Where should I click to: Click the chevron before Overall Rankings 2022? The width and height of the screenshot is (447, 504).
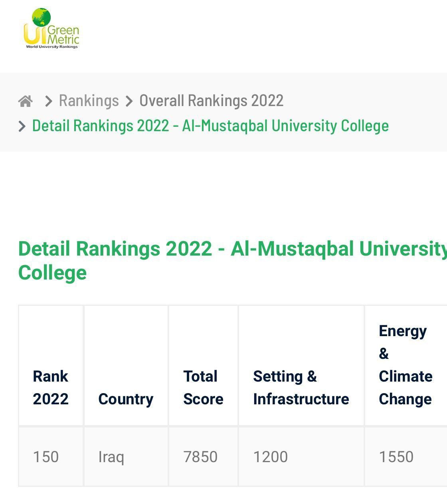pos(129,101)
